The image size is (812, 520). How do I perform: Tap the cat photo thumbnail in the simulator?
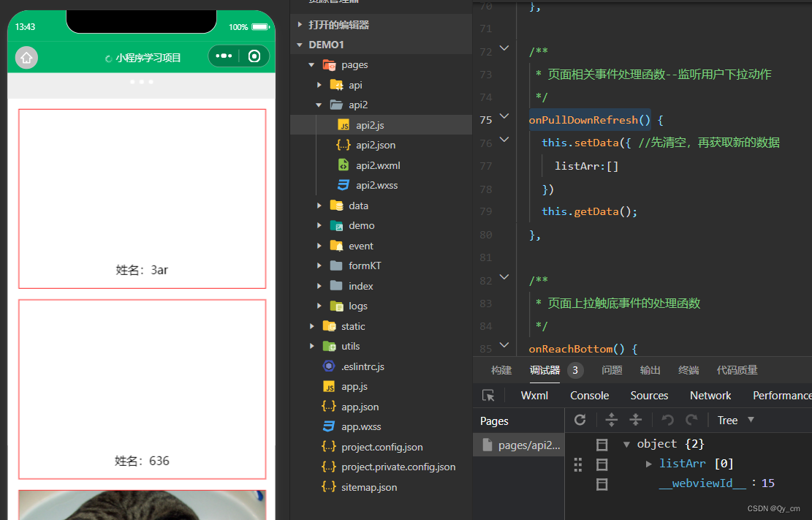142,505
